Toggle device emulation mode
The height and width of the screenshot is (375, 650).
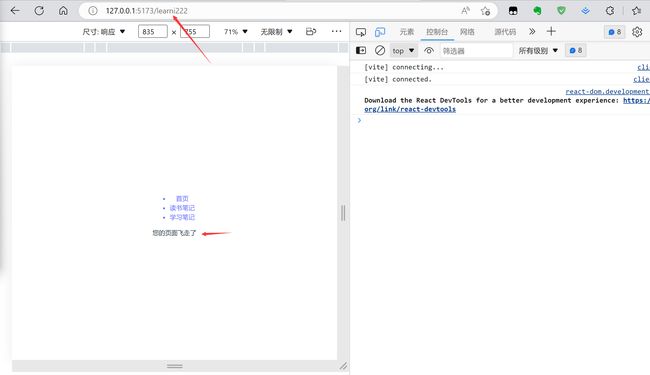point(380,32)
